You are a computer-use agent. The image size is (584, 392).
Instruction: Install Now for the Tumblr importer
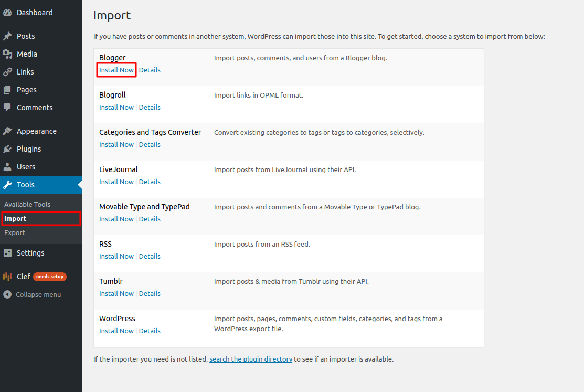(116, 293)
